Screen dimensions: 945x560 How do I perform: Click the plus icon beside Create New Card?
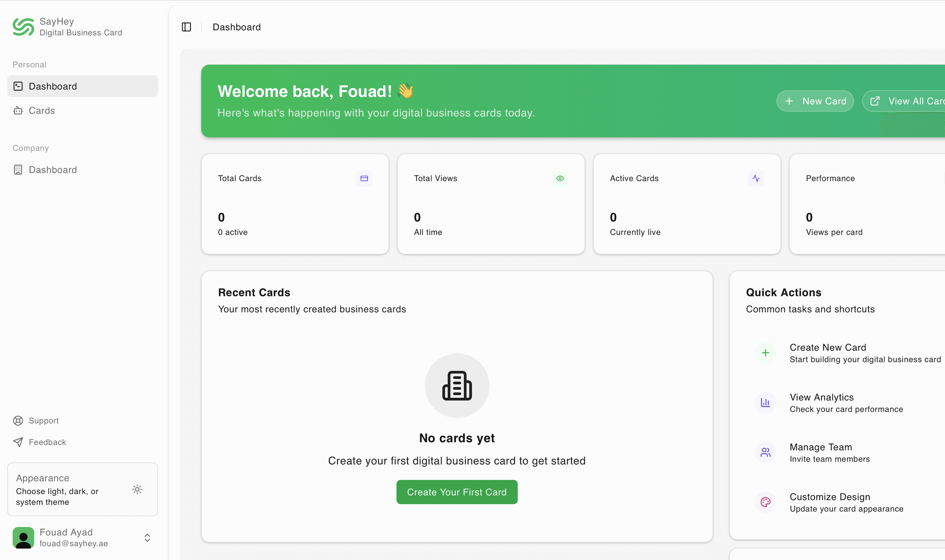765,353
